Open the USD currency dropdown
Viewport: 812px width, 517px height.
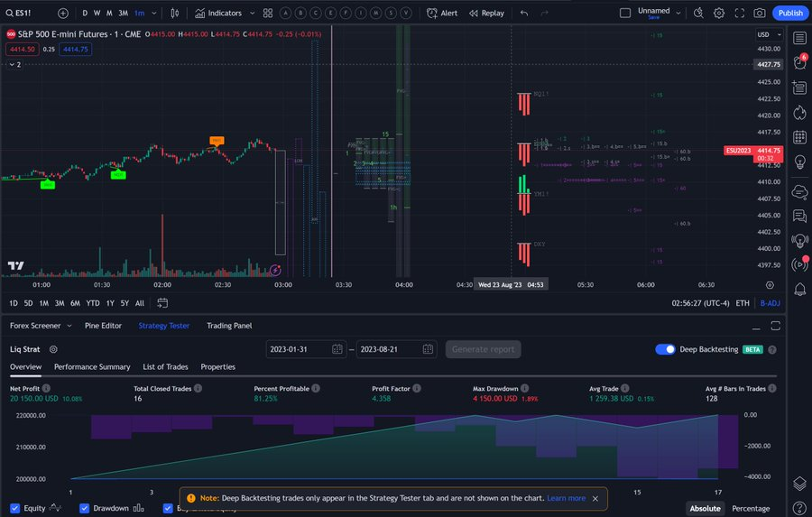click(x=769, y=34)
